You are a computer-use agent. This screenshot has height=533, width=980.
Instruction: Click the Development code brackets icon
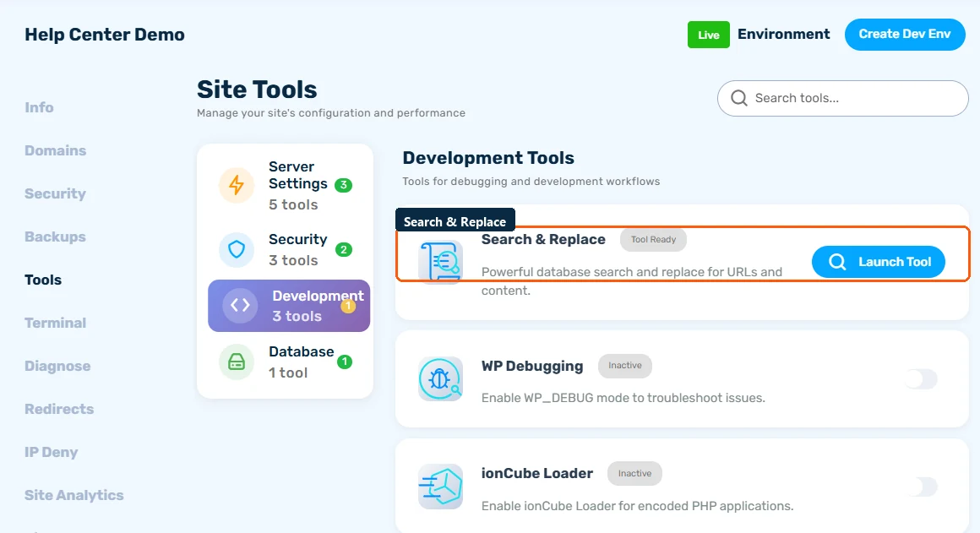[x=240, y=306]
